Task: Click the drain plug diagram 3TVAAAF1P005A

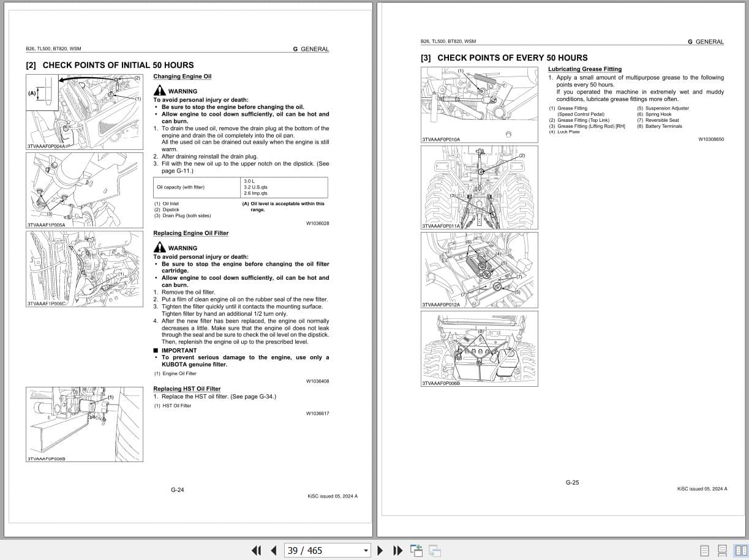Action: [85, 190]
